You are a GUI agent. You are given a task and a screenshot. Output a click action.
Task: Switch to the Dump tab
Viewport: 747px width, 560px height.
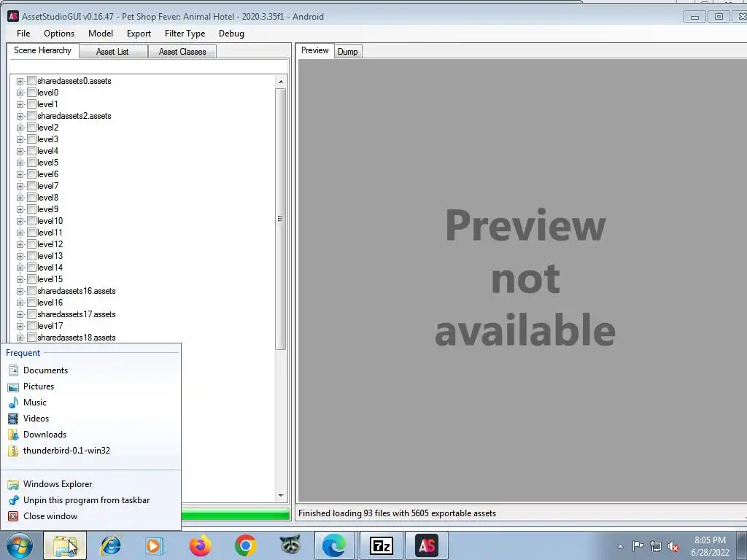pyautogui.click(x=348, y=52)
